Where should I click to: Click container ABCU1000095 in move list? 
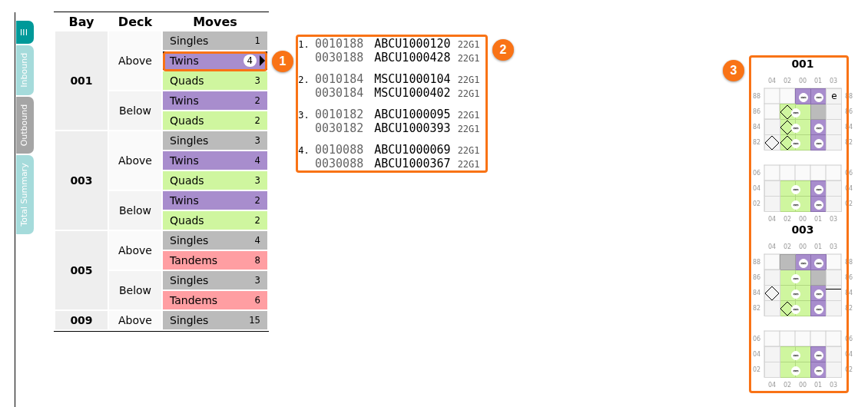(412, 114)
